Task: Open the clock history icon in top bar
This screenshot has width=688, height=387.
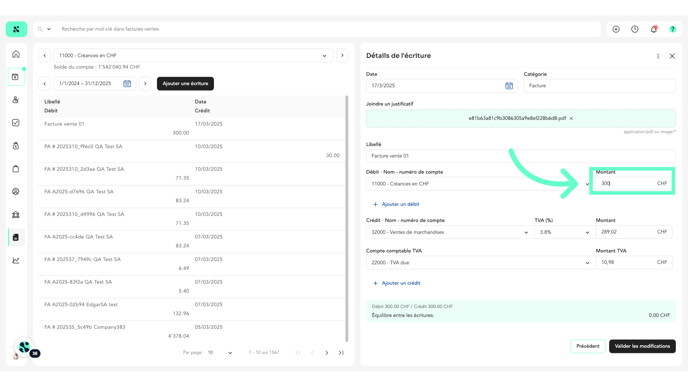Action: pos(635,29)
